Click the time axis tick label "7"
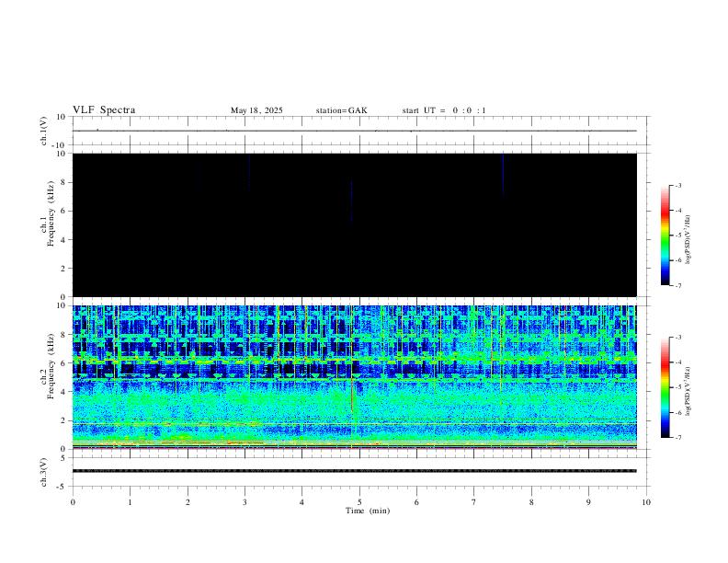Image resolution: width=728 pixels, height=563 pixels. click(x=474, y=502)
